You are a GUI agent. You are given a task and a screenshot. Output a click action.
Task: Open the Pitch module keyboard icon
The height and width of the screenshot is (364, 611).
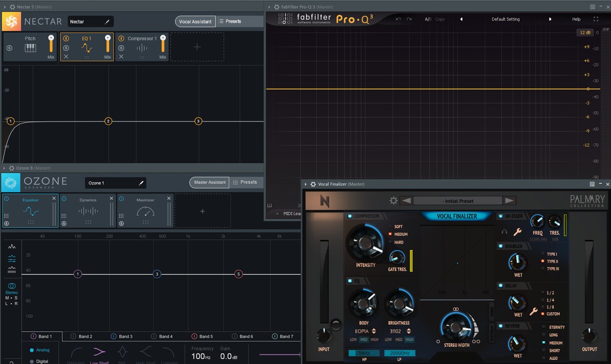point(30,48)
